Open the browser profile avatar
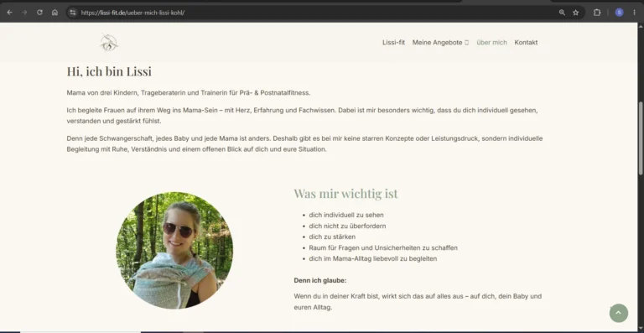 click(x=619, y=13)
